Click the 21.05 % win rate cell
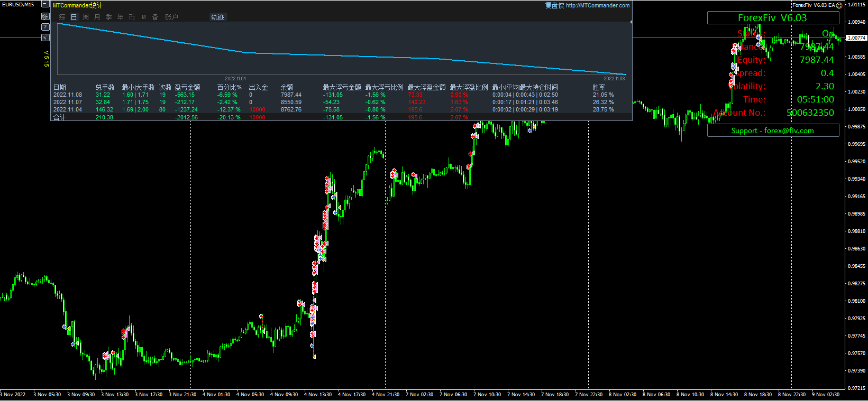Viewport: 868px width, 401px height. (x=604, y=95)
